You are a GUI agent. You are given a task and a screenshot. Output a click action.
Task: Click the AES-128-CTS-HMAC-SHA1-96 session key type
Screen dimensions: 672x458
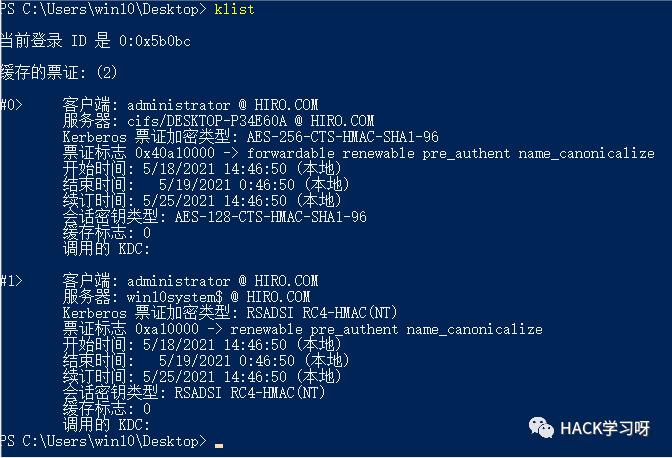(x=270, y=217)
